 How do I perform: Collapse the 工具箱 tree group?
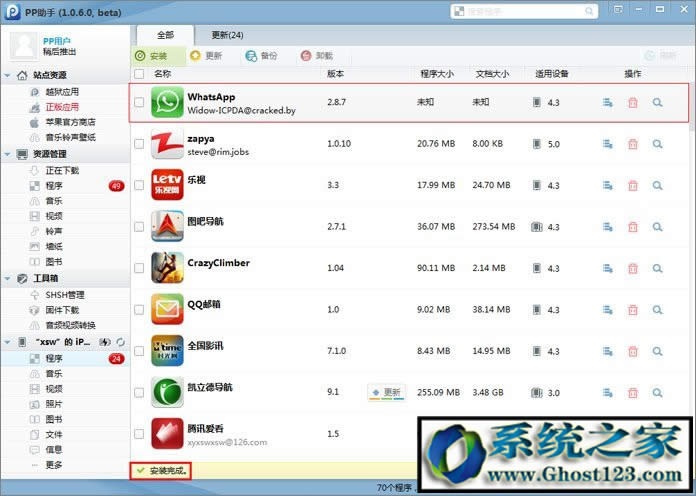[x=9, y=279]
